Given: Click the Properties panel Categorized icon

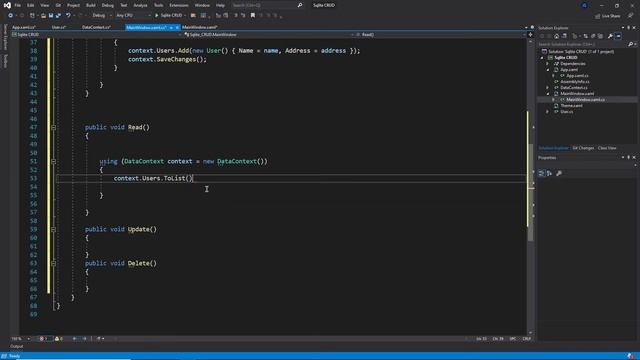Looking at the screenshot, I should (x=541, y=173).
